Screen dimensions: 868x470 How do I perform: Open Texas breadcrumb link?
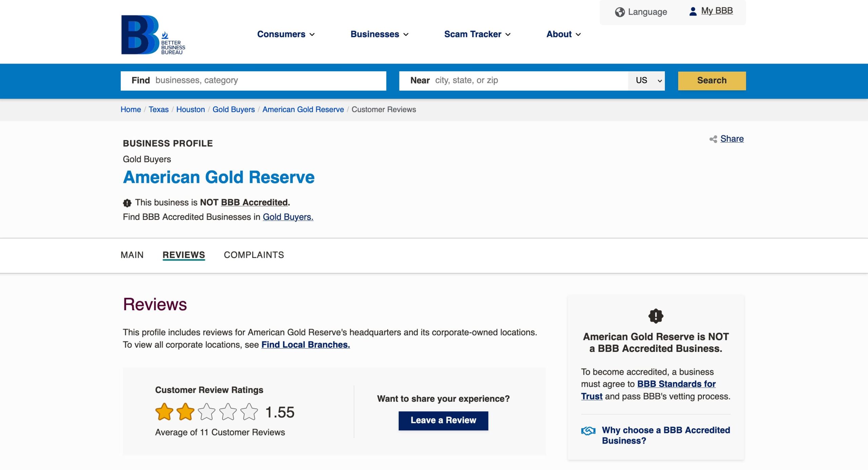pyautogui.click(x=159, y=109)
